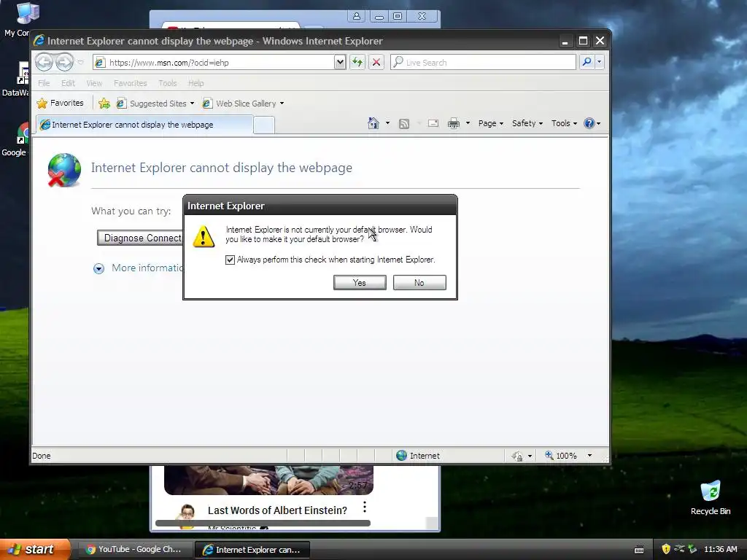Open the Edit menu
This screenshot has height=560, width=747.
[x=68, y=83]
